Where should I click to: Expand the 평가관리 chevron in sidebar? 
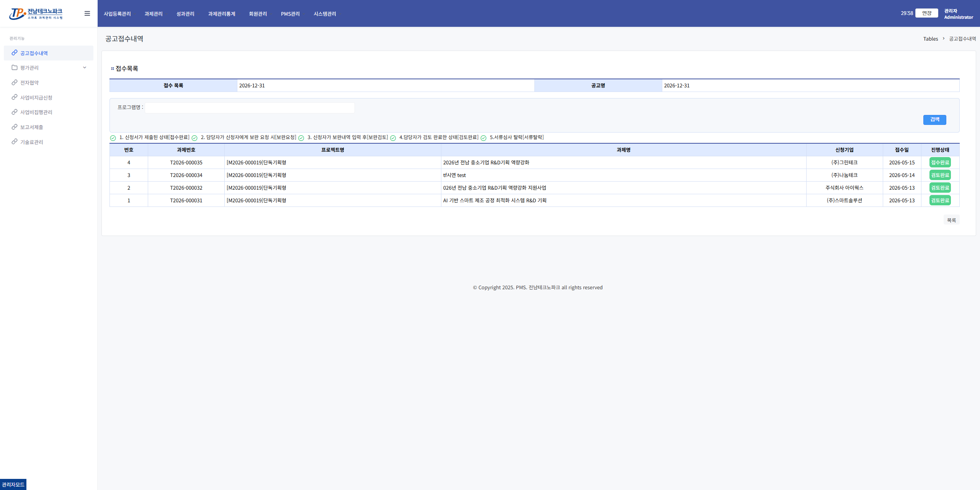(x=85, y=68)
